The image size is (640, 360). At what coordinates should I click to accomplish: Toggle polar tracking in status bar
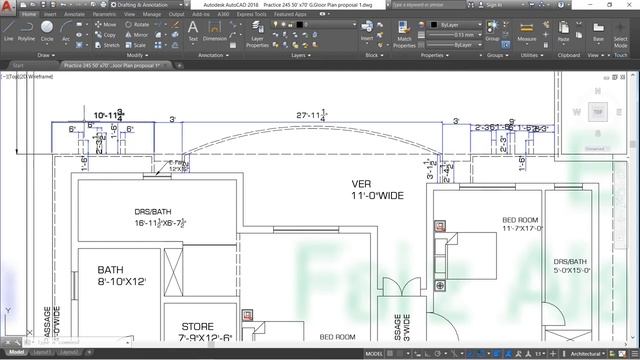point(438,353)
